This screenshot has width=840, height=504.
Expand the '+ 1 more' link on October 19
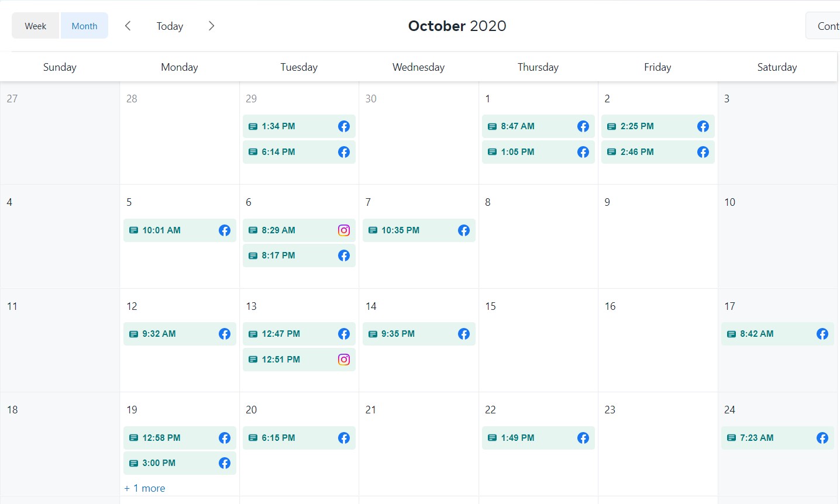point(145,488)
